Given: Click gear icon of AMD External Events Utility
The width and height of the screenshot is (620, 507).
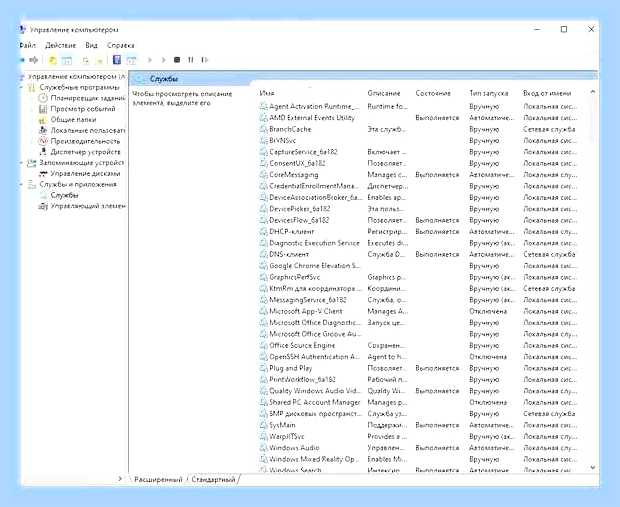Looking at the screenshot, I should click(263, 118).
